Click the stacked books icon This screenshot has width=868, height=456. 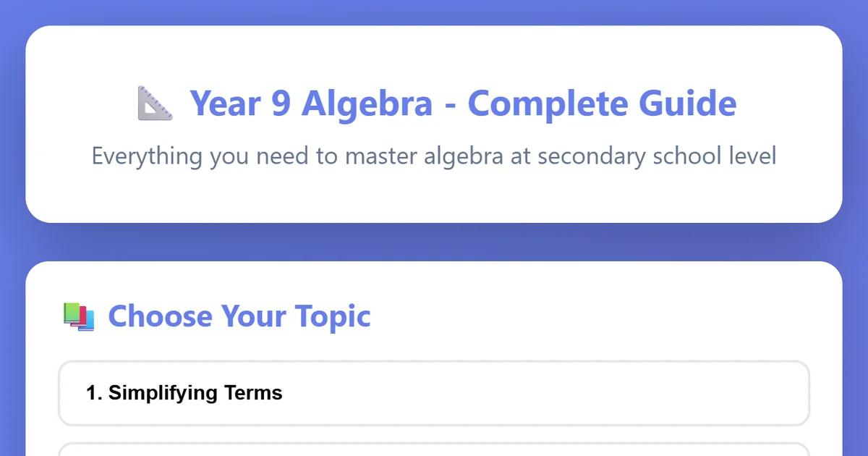79,317
